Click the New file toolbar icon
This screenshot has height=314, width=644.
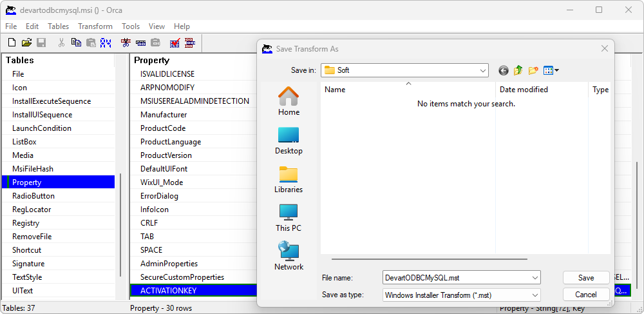12,43
